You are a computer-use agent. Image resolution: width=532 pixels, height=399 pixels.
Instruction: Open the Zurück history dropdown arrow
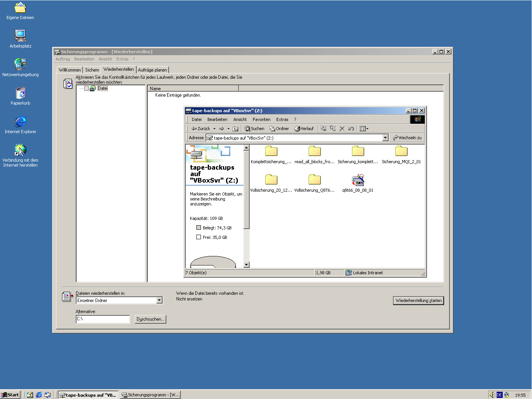[214, 129]
